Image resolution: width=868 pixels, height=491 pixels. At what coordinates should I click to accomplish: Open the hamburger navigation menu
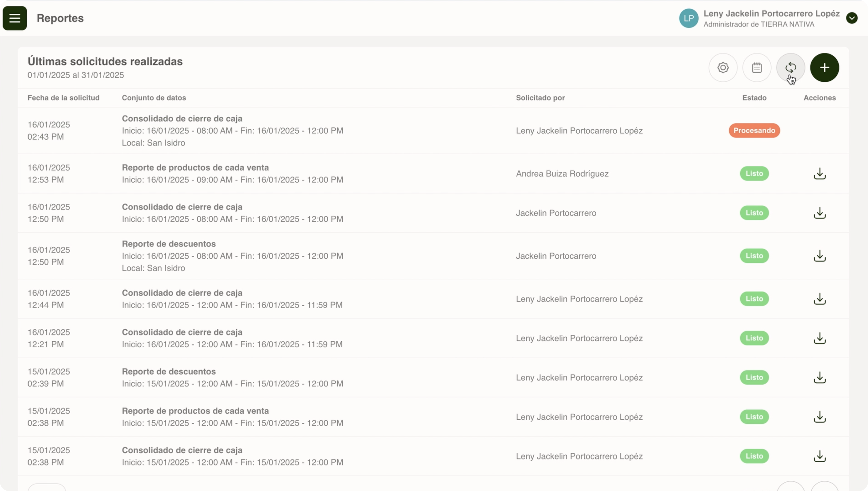pyautogui.click(x=15, y=18)
